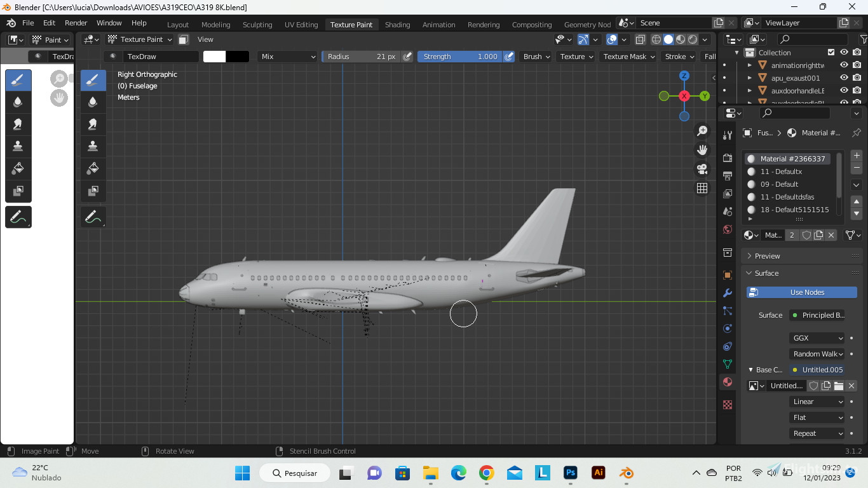Open the Mix blend mode dropdown
868x488 pixels.
(287, 57)
